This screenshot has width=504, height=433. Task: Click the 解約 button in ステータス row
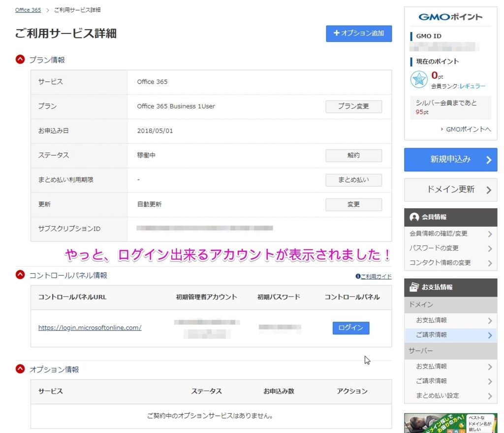tap(353, 155)
